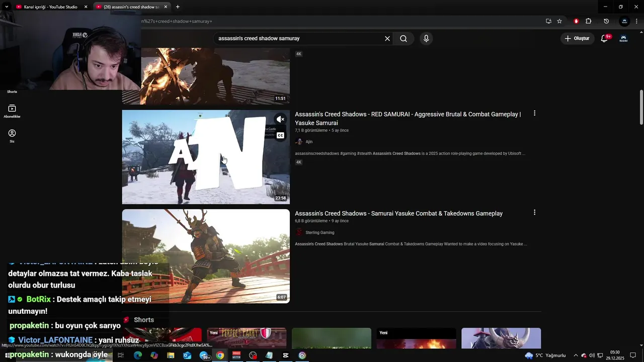Screen dimensions: 644x362
Task: Toggle captions on RED SAMURAI preview
Action: click(x=281, y=135)
